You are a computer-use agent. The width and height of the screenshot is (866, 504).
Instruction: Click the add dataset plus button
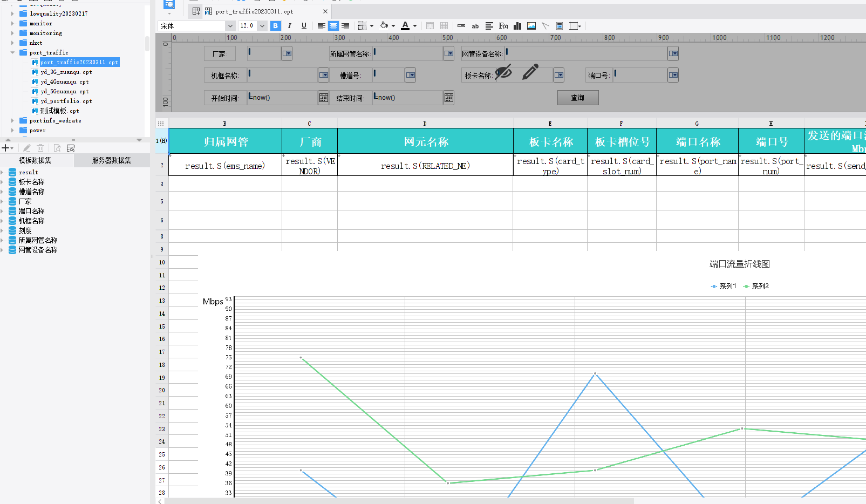5,148
